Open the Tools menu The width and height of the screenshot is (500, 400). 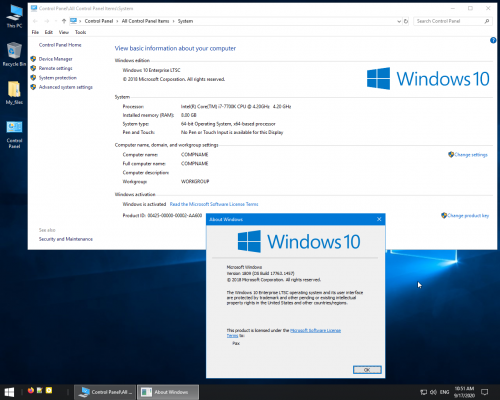[81, 32]
